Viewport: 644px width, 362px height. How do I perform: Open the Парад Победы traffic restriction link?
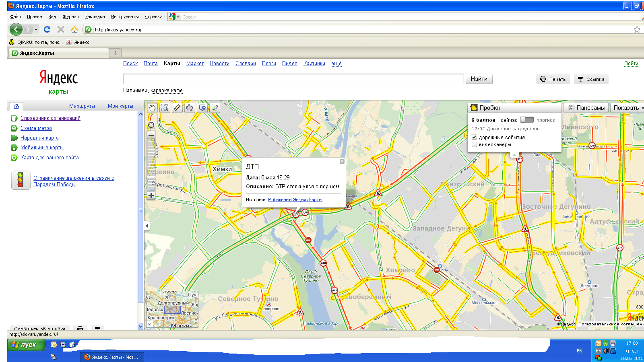point(74,181)
